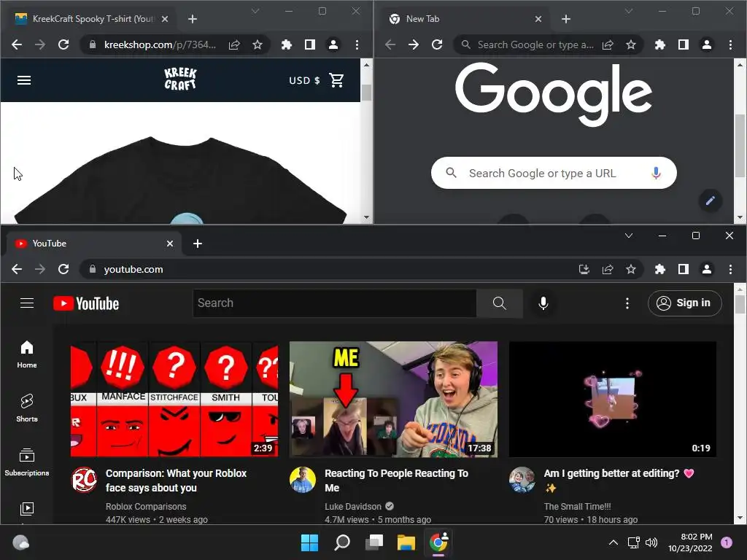Open new tab in the YouTube window
Screen dimensions: 747x560
coord(198,244)
